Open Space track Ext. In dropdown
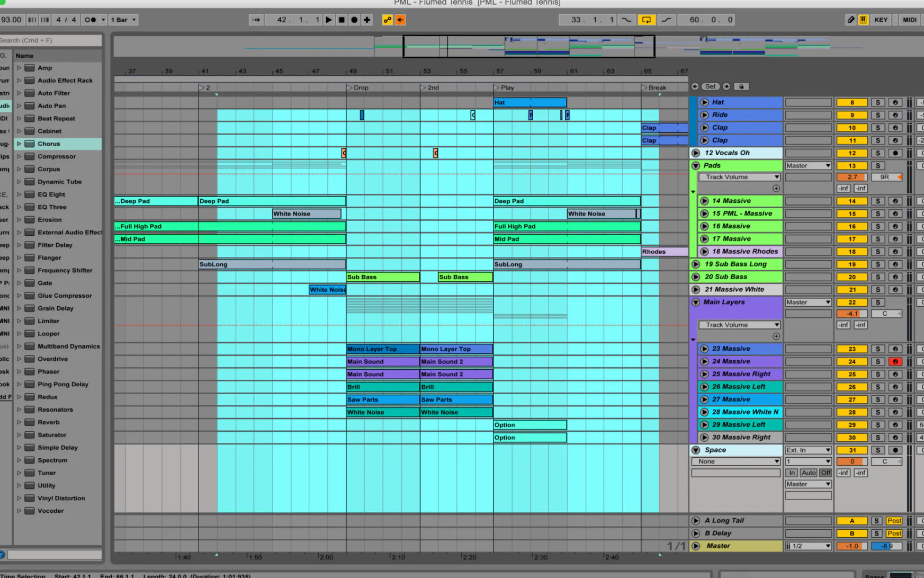The height and width of the screenshot is (578, 924). pyautogui.click(x=808, y=450)
